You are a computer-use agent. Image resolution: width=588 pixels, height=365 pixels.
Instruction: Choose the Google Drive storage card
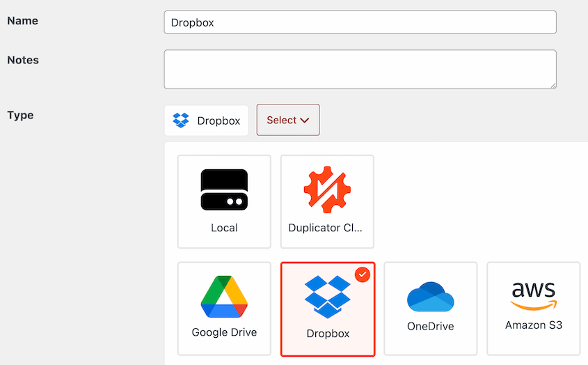pos(224,309)
